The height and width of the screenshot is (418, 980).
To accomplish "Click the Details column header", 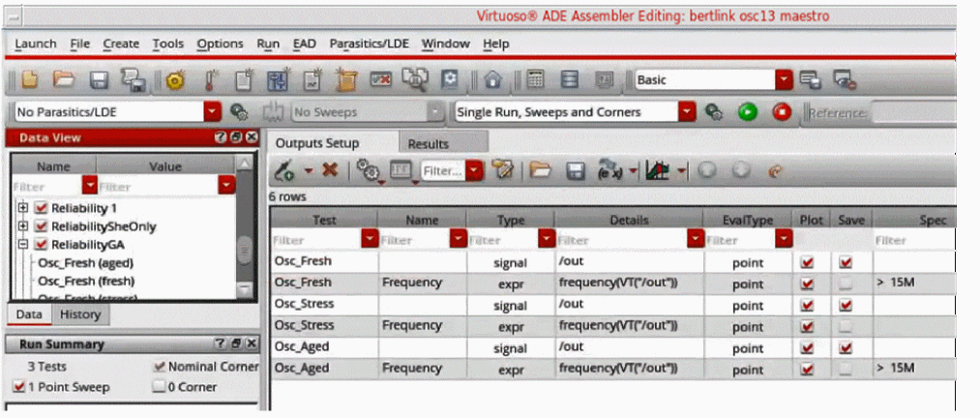I will point(629,220).
